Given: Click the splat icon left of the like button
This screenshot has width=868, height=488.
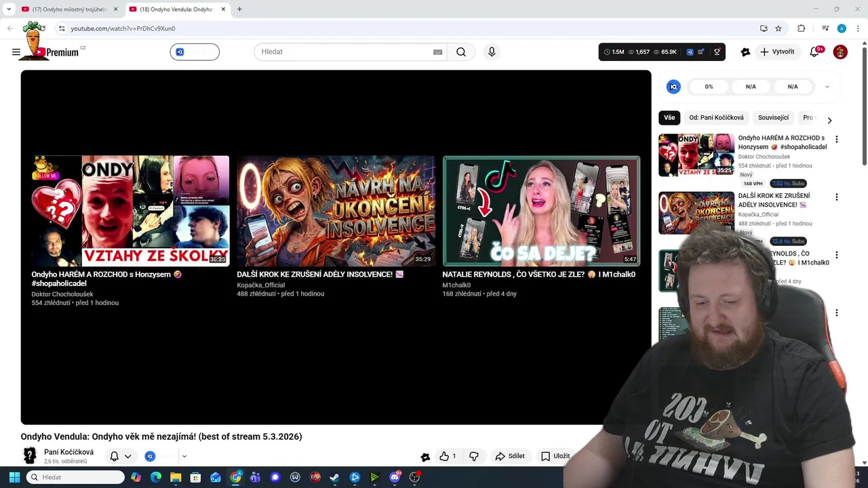Looking at the screenshot, I should pyautogui.click(x=425, y=457).
